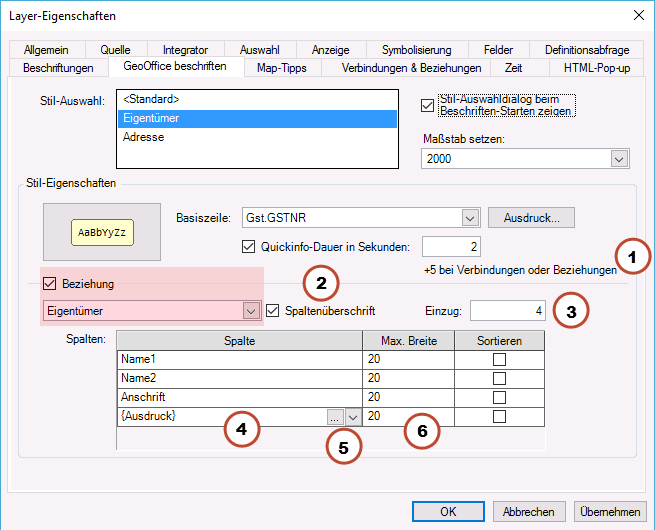Click the Ausdruck... button
655x530 pixels.
point(531,218)
